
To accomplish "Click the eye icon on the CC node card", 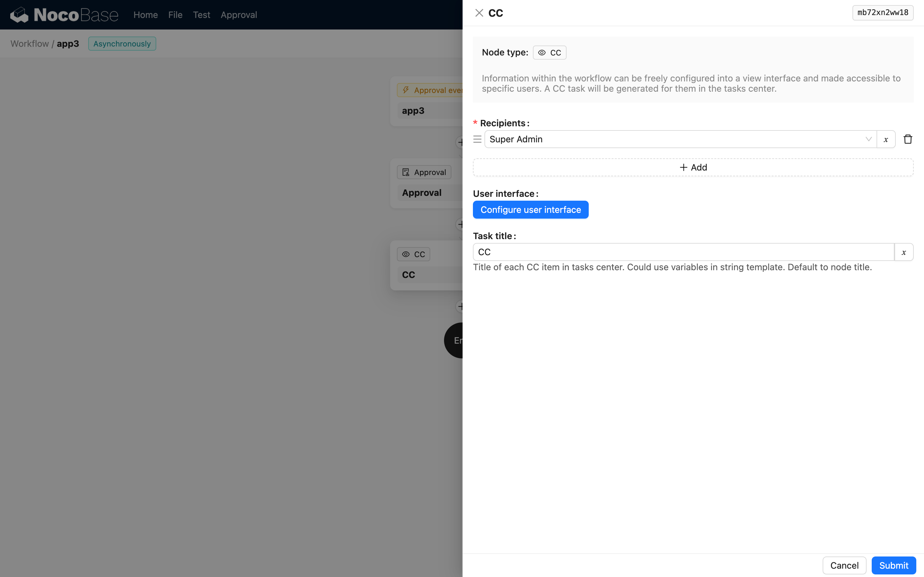I will tap(406, 254).
